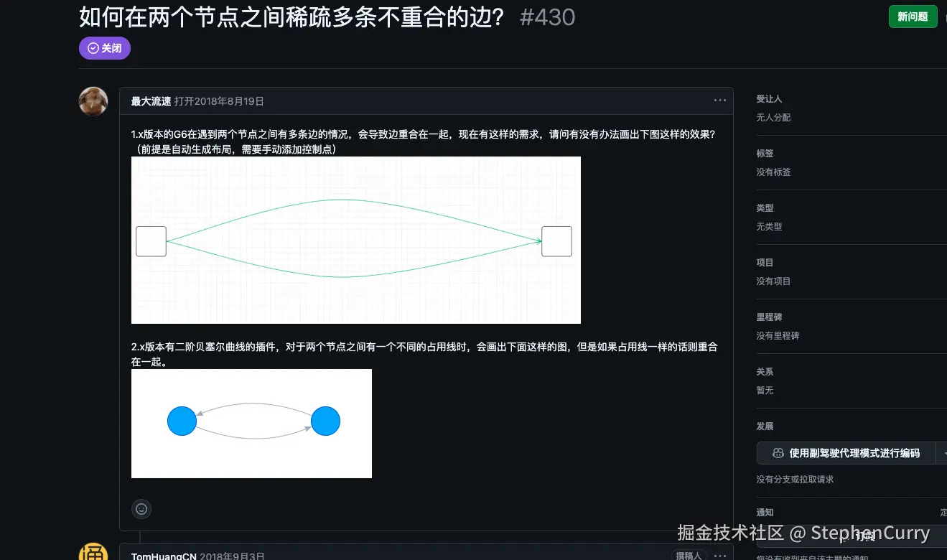View the blue two-node diagram image
The image size is (947, 560).
pos(251,423)
